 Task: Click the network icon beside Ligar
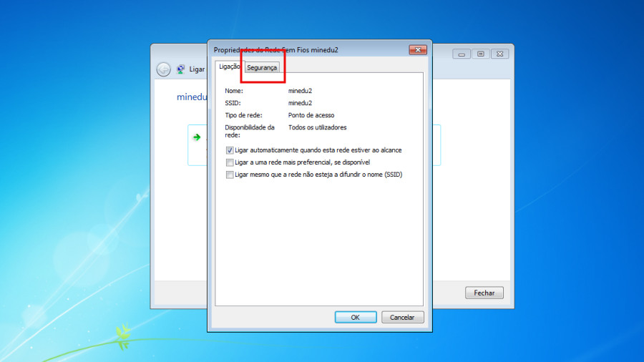point(181,69)
